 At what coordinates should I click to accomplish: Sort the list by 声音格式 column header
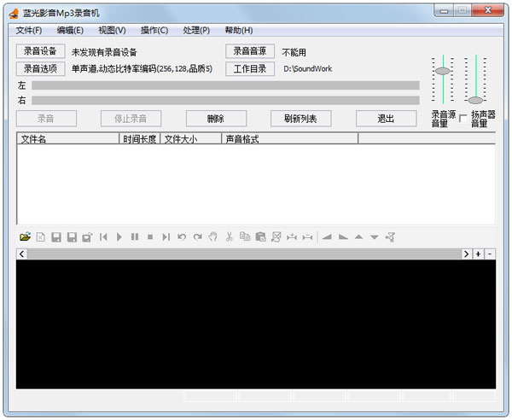(x=289, y=139)
